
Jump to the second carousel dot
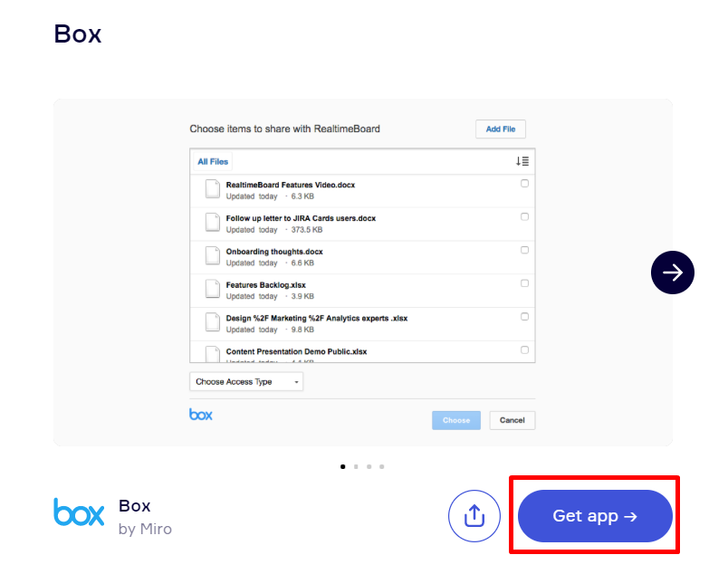click(x=356, y=466)
